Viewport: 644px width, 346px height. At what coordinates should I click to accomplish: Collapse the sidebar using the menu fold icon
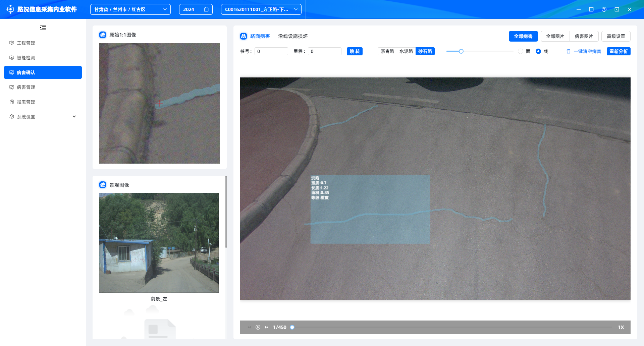(43, 27)
